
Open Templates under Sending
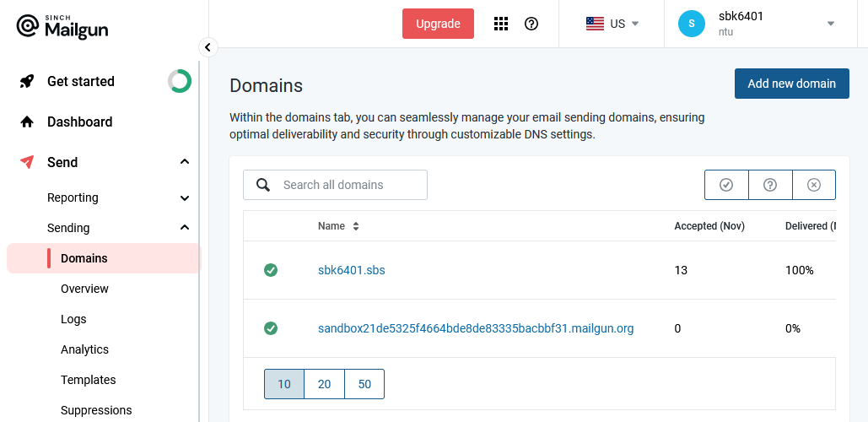pos(89,380)
